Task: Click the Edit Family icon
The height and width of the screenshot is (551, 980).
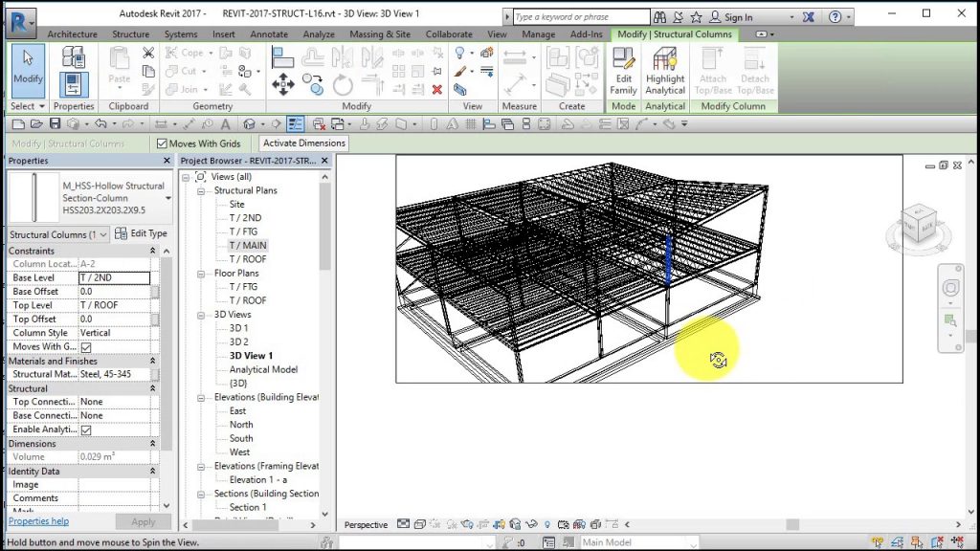Action: coord(623,71)
